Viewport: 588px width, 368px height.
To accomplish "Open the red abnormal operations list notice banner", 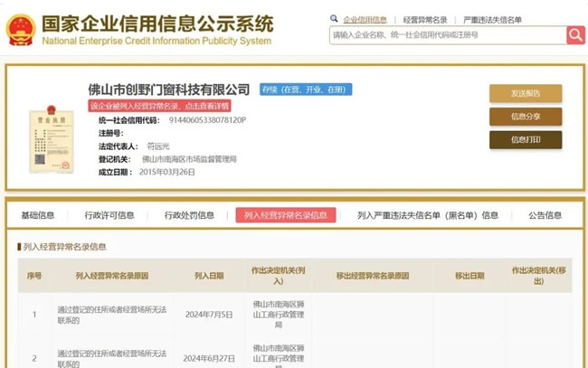I will coord(160,106).
